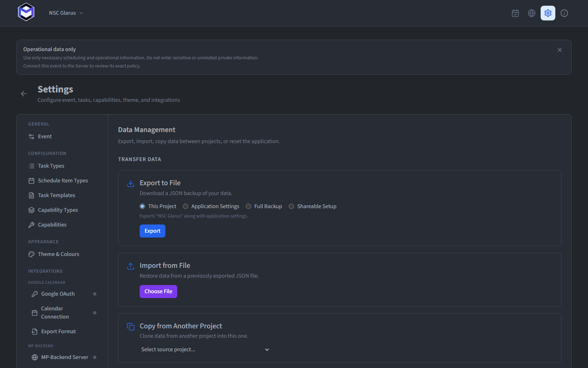The height and width of the screenshot is (368, 588).
Task: Open the info circle icon
Action: pos(564,13)
